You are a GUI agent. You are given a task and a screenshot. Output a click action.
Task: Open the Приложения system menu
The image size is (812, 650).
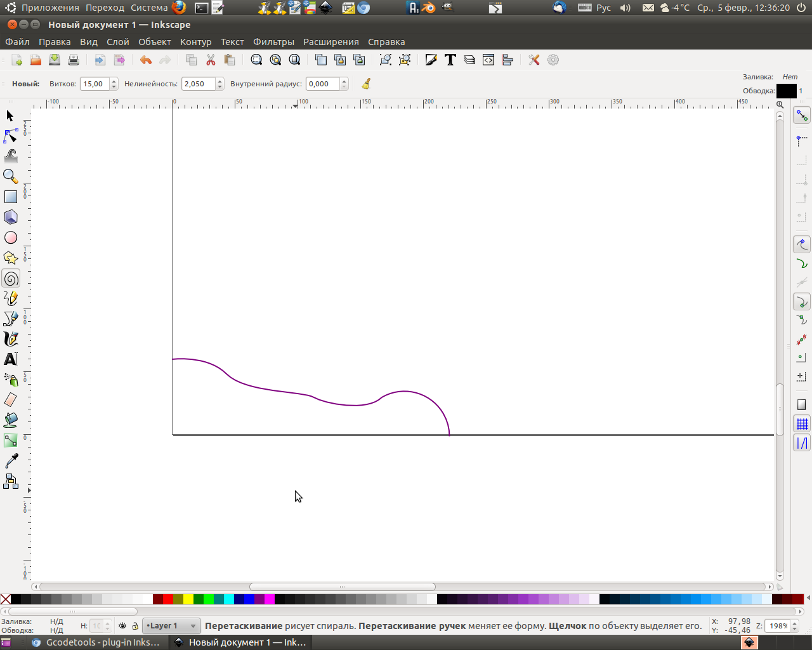click(50, 8)
